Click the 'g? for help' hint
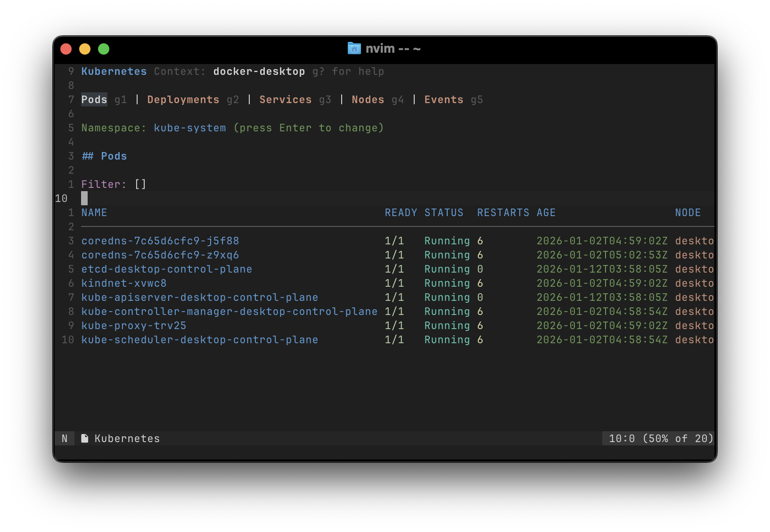This screenshot has width=770, height=532. tap(348, 71)
